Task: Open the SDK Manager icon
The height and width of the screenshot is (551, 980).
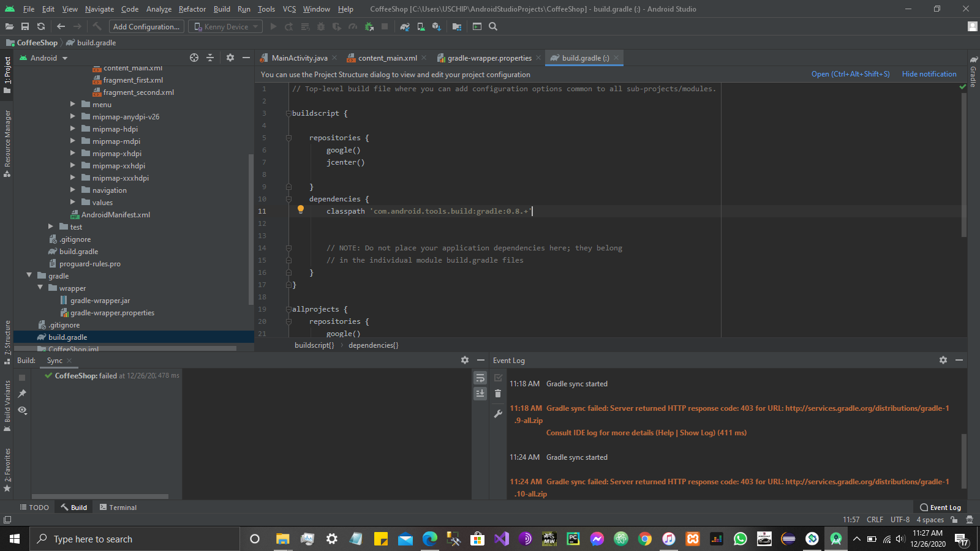Action: coord(437,26)
